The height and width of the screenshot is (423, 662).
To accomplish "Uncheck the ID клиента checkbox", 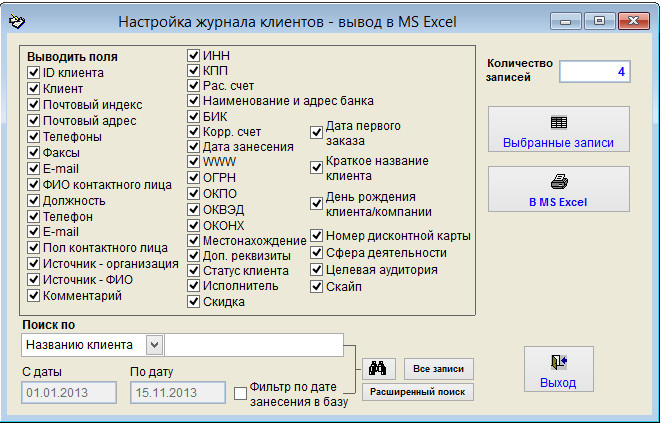I will [x=34, y=73].
